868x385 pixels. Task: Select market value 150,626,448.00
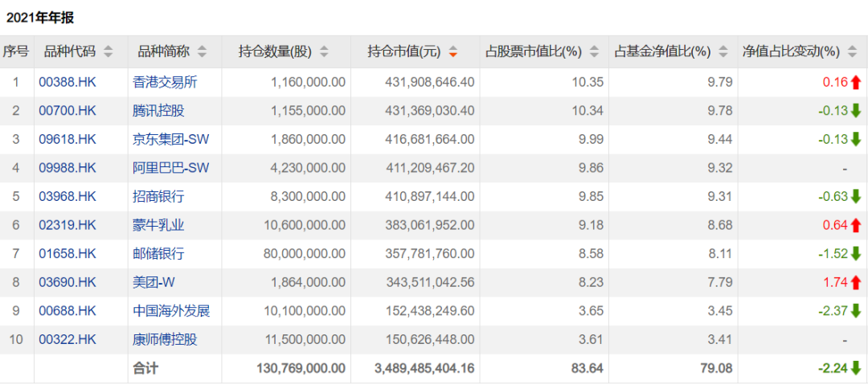click(430, 339)
